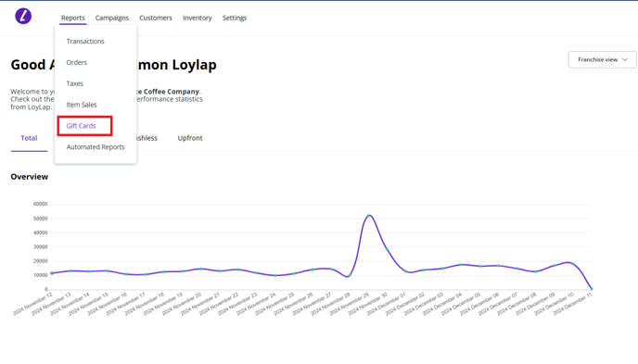This screenshot has width=638, height=364.
Task: Open the Inventory menu
Action: [198, 18]
